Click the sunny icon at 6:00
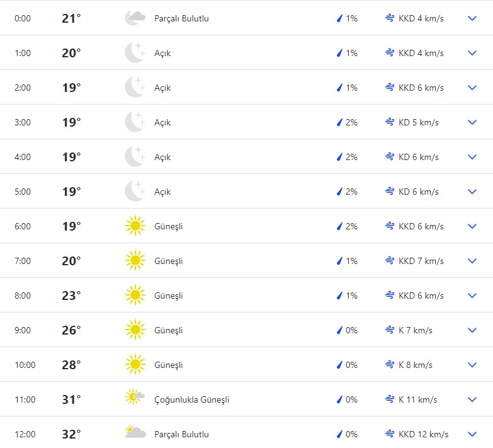 (x=135, y=226)
